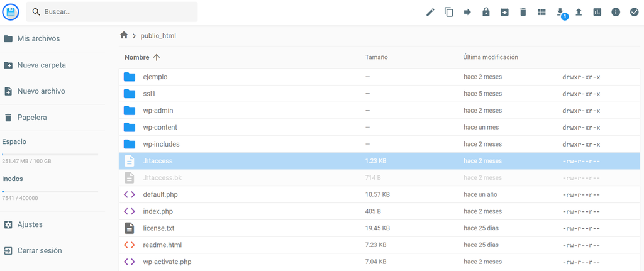
Task: Show info with the circled i icon
Action: click(616, 12)
